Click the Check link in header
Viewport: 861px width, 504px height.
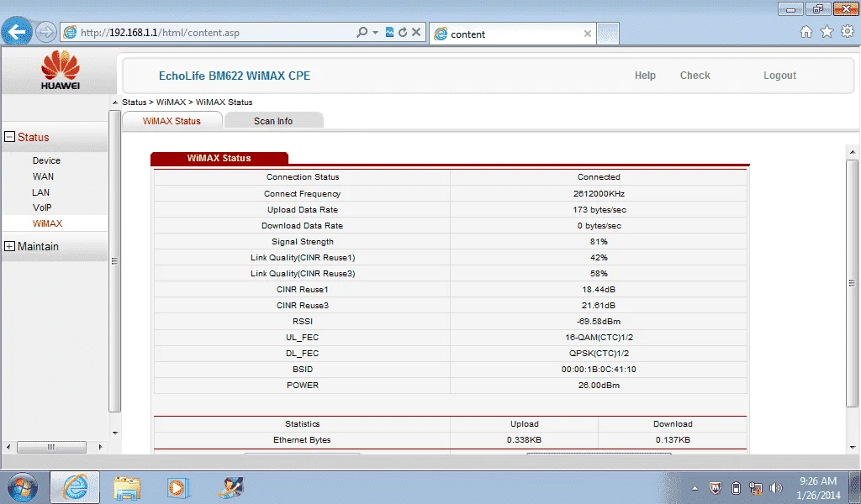pyautogui.click(x=695, y=76)
